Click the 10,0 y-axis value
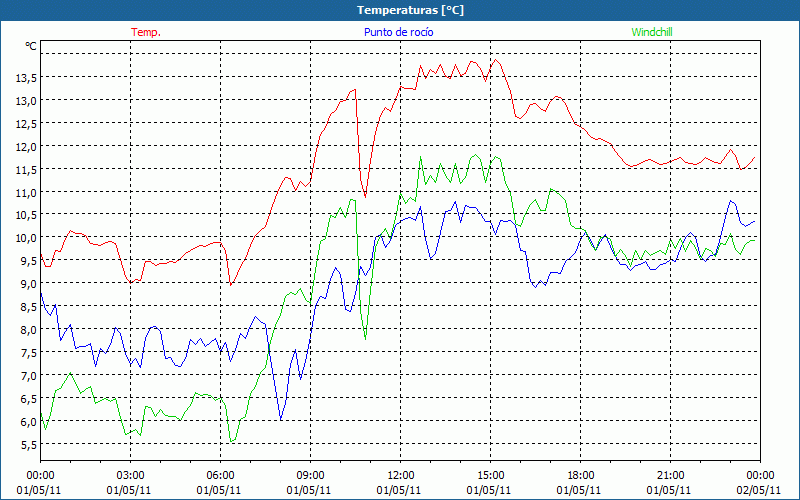Screen dimensions: 800x500 click(x=26, y=238)
